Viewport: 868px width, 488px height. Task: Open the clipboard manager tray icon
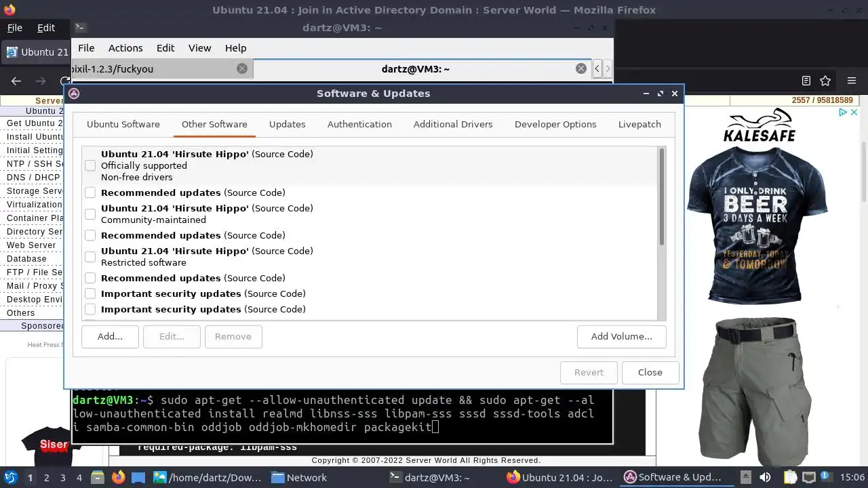(x=789, y=477)
